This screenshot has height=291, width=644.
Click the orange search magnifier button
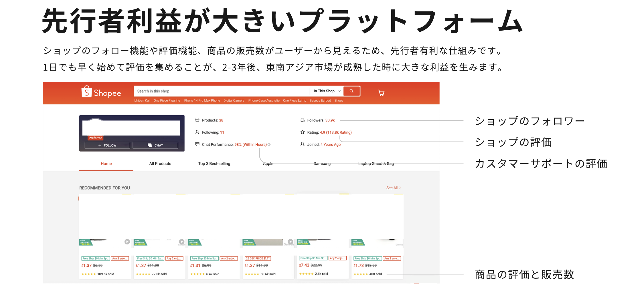pos(351,91)
